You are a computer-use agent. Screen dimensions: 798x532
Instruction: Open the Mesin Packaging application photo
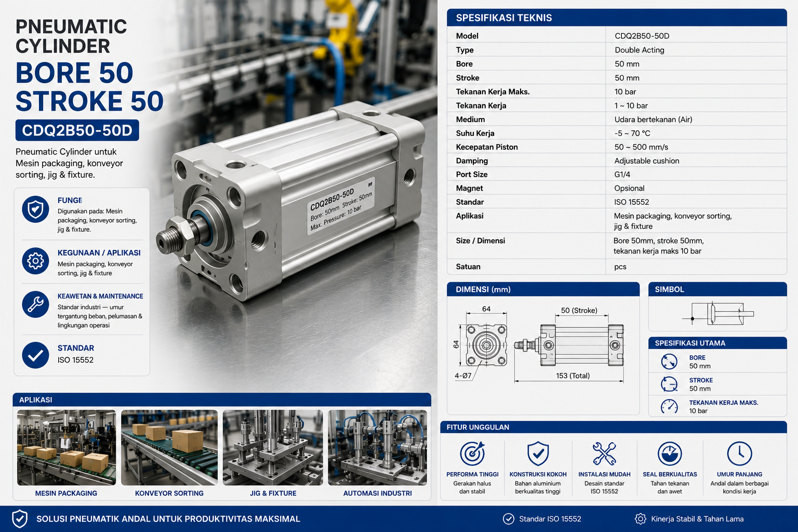coord(66,447)
